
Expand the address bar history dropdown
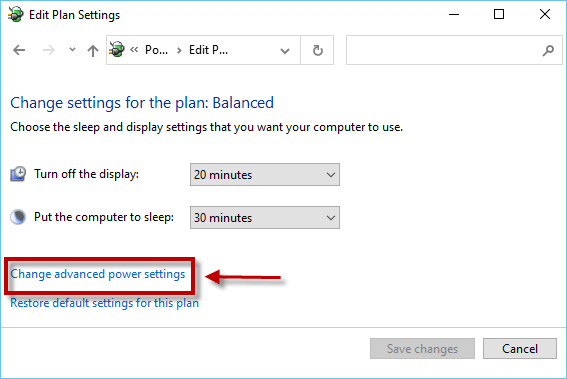click(x=285, y=51)
